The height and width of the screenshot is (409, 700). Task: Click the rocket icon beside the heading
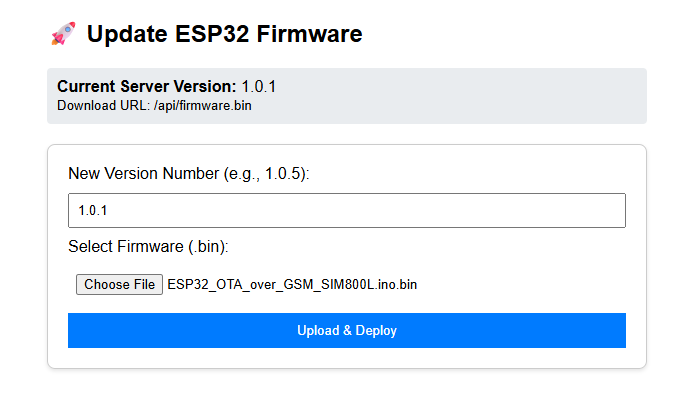[63, 34]
